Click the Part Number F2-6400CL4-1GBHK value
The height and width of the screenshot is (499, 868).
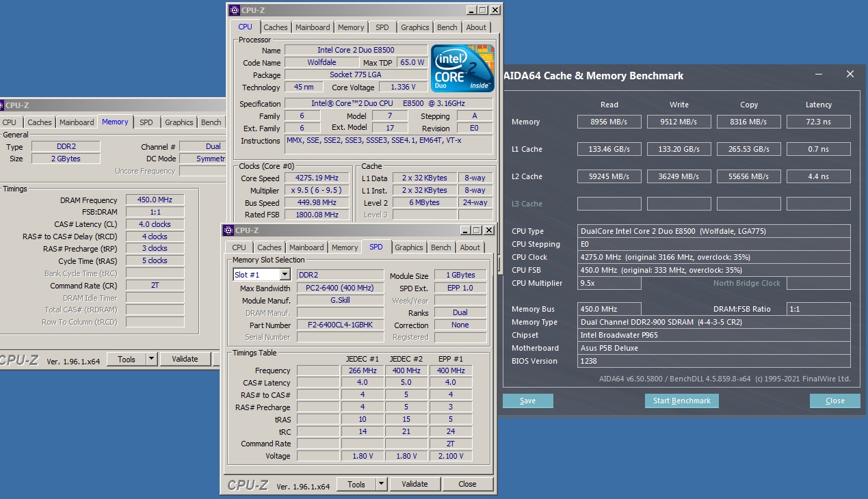click(340, 325)
